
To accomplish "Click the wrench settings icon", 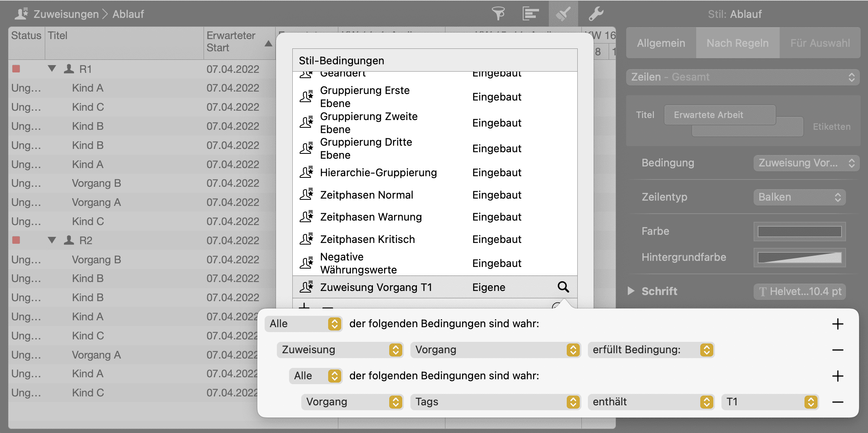I will [596, 14].
